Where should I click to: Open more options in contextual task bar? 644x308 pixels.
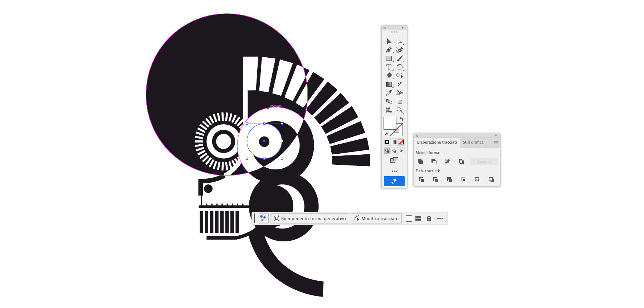tap(440, 218)
